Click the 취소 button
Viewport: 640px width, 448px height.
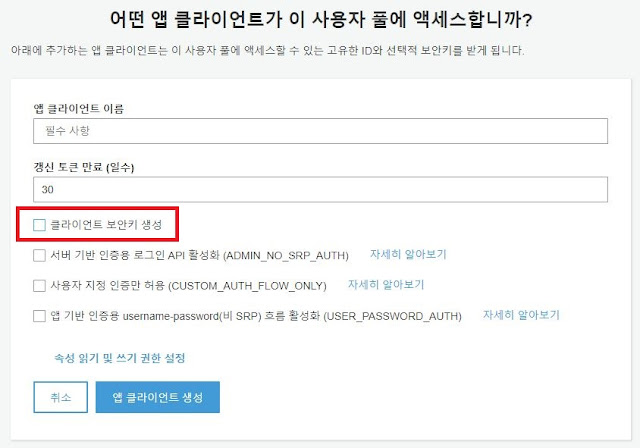pyautogui.click(x=60, y=397)
